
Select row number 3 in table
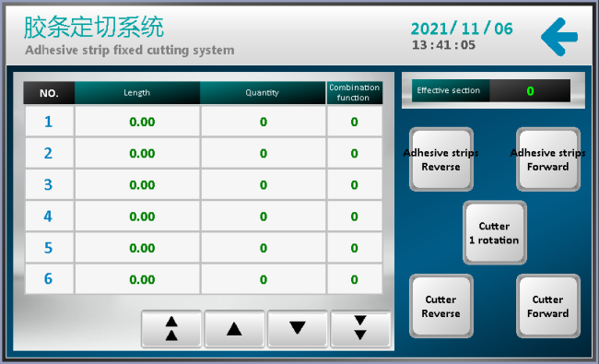(x=49, y=185)
